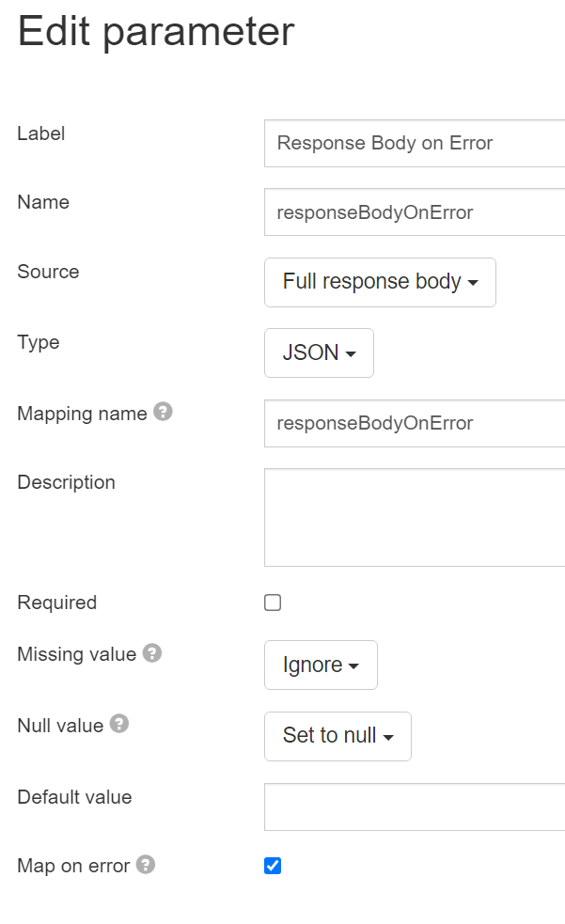The image size is (565, 924).
Task: Click the Null value help question mark
Action: pyautogui.click(x=119, y=724)
